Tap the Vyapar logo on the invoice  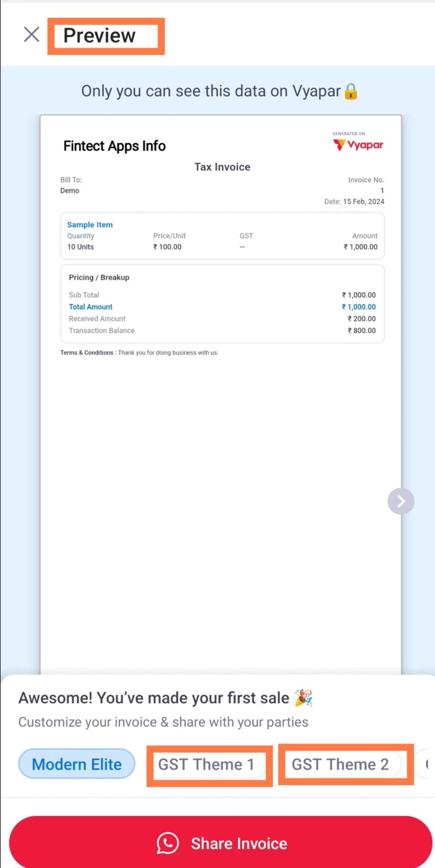tap(358, 145)
